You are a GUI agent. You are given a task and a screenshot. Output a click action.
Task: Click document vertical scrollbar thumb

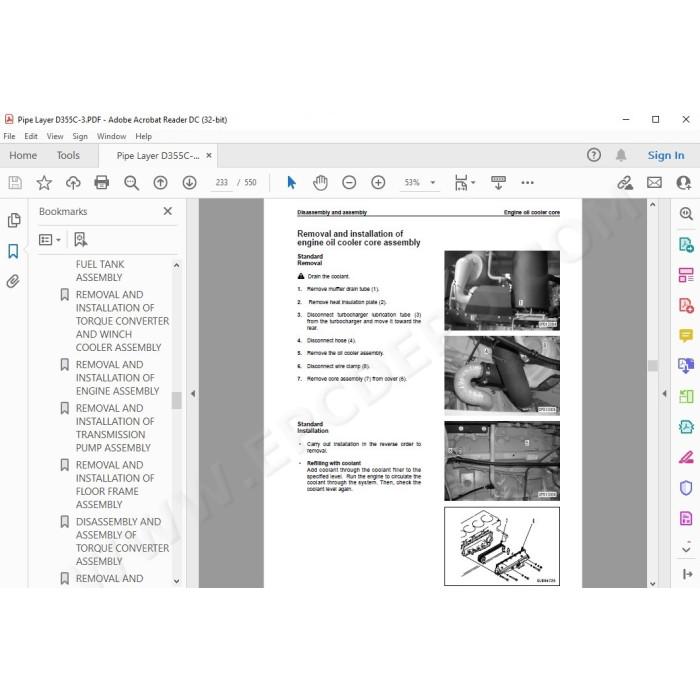[652, 365]
